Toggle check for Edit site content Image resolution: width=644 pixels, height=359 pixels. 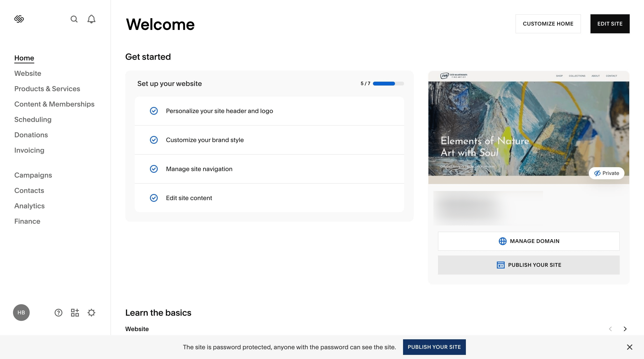click(154, 198)
